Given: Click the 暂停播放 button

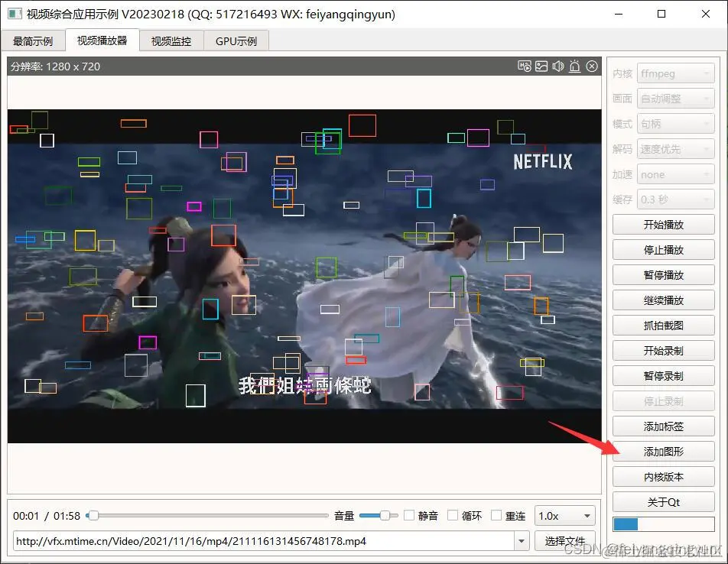Looking at the screenshot, I should 664,275.
